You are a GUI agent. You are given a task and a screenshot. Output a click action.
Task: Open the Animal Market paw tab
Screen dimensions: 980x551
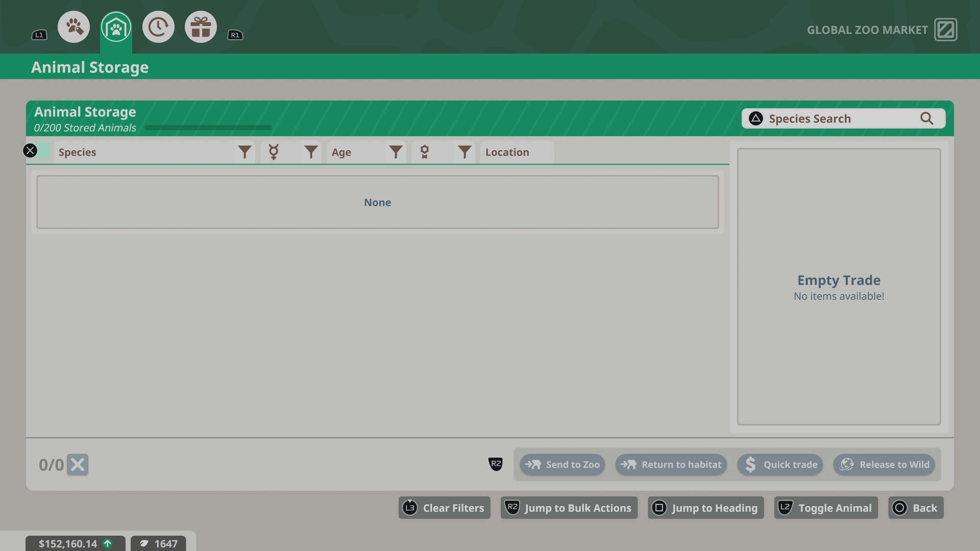[74, 27]
